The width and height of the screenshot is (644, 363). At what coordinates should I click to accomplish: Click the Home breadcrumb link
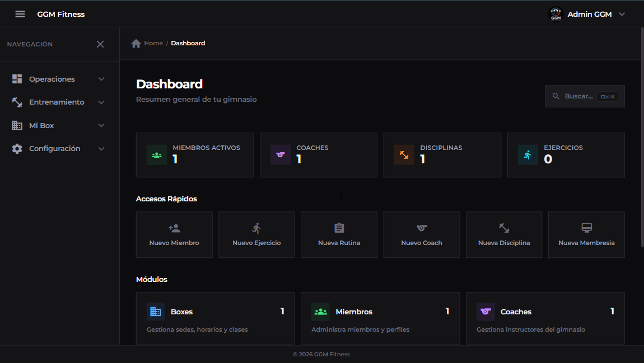(x=153, y=43)
